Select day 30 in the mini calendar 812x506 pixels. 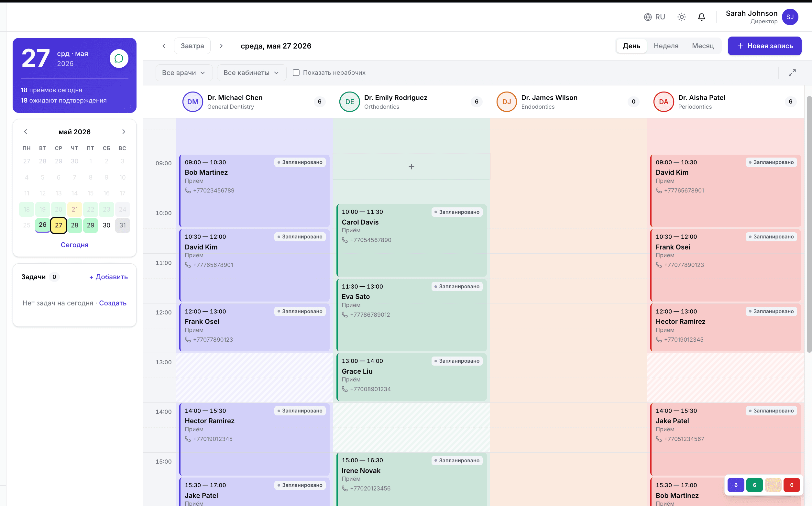click(106, 225)
